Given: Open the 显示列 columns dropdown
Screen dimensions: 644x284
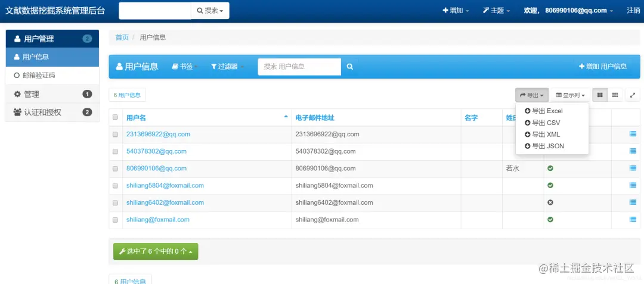Looking at the screenshot, I should [571, 95].
